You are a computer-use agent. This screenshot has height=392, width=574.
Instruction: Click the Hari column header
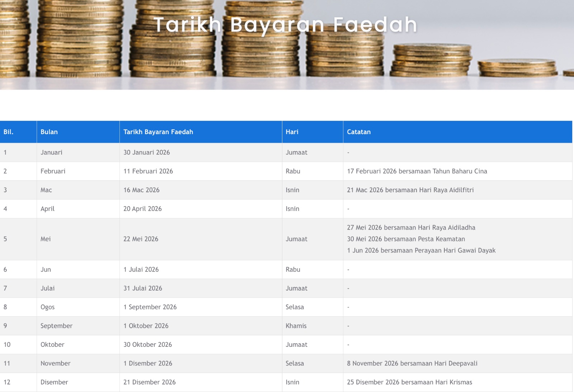(x=312, y=132)
